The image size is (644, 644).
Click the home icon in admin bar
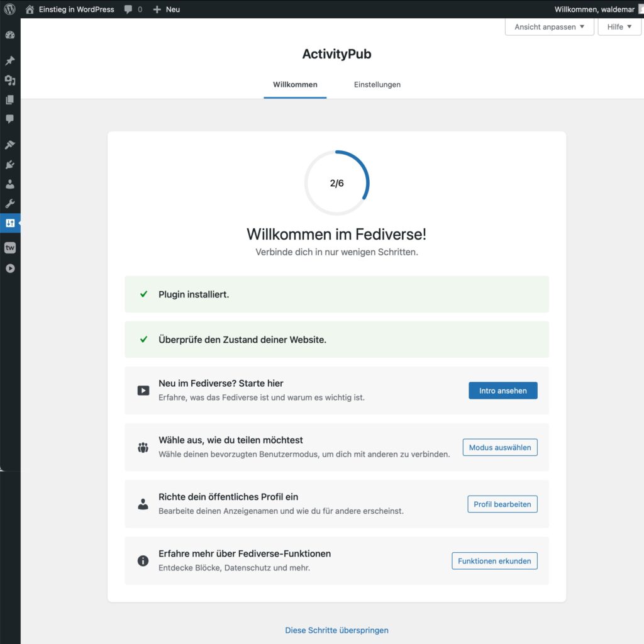coord(30,9)
